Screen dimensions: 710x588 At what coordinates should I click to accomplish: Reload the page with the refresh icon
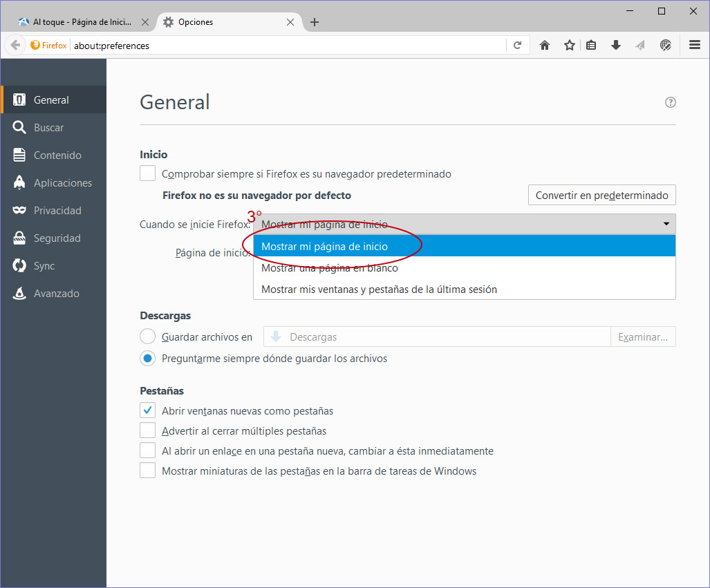(518, 46)
